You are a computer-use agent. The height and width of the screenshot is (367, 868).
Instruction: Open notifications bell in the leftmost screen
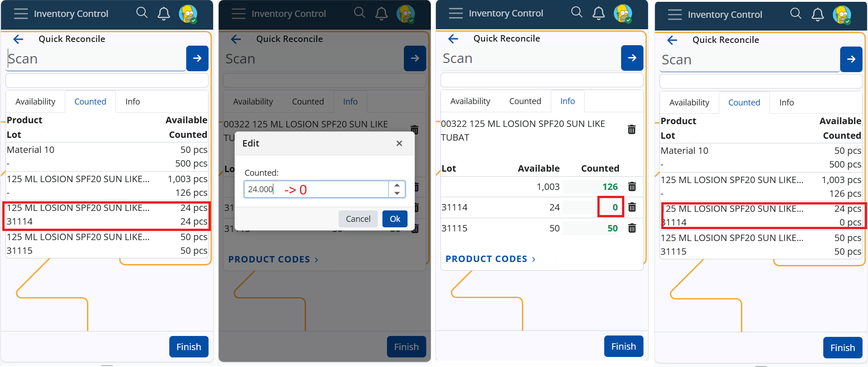[x=164, y=14]
